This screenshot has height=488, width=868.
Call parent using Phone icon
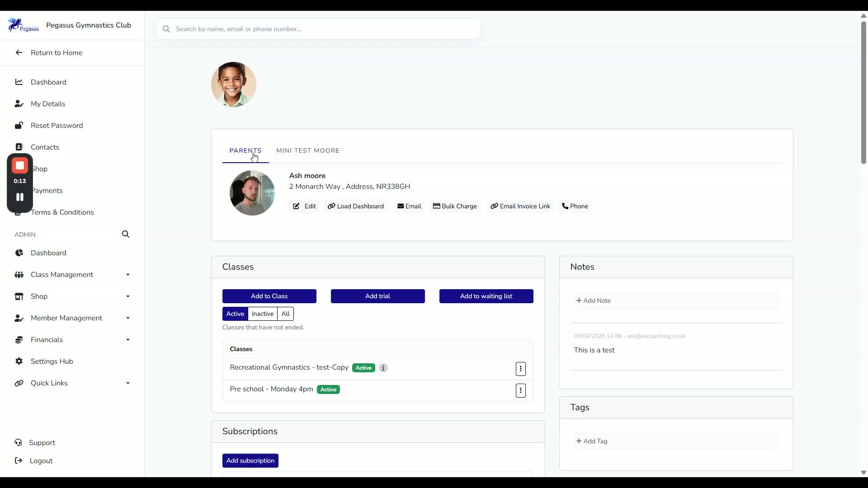[x=565, y=206]
